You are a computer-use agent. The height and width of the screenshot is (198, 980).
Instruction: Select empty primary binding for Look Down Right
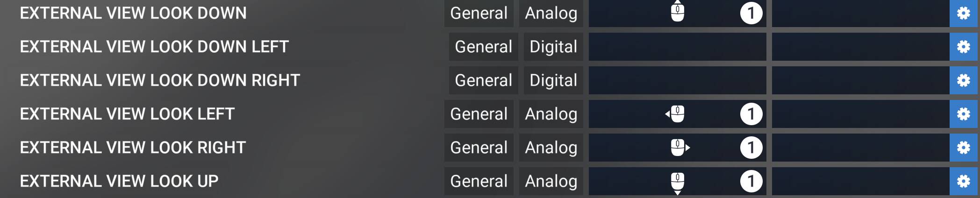pos(677,80)
